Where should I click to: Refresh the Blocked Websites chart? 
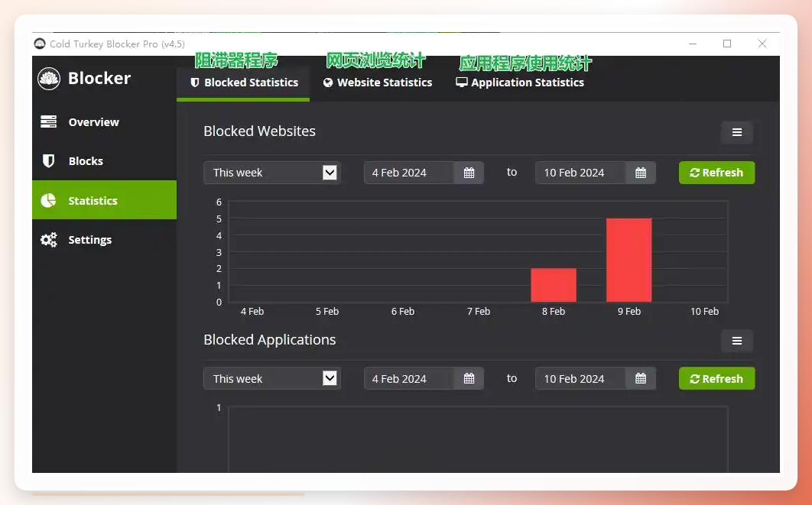(716, 173)
